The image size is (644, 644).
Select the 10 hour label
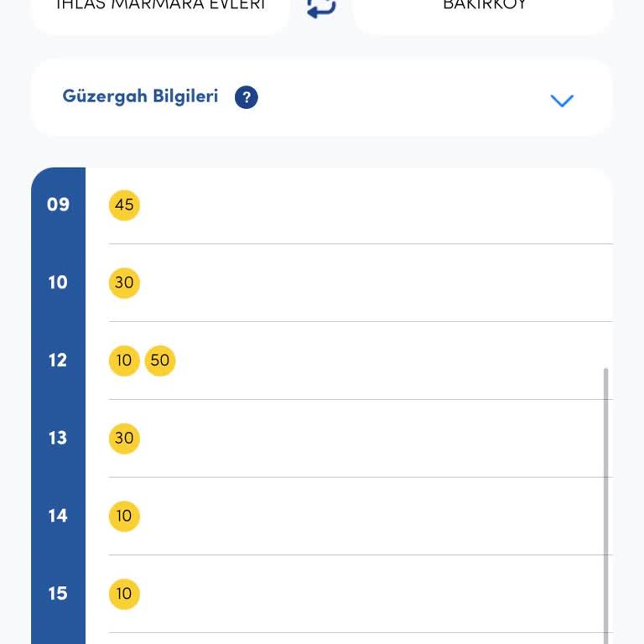point(58,283)
